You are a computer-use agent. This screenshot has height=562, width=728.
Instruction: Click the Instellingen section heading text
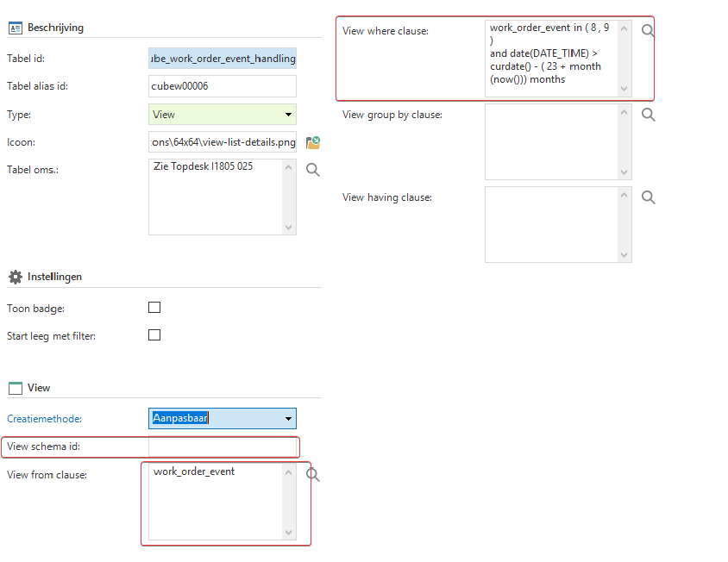click(x=55, y=277)
